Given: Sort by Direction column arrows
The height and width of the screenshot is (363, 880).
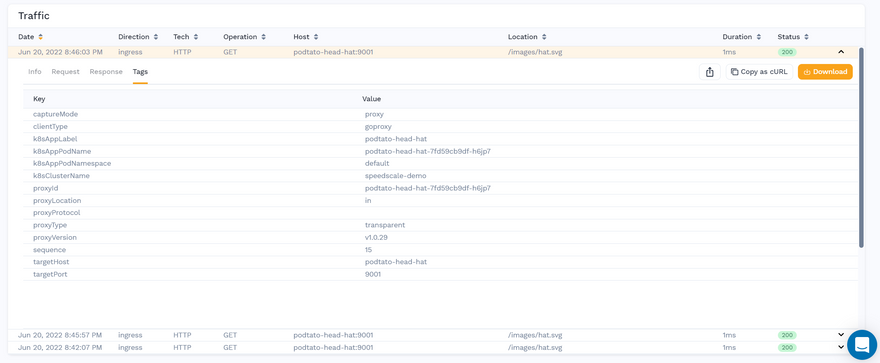Looking at the screenshot, I should [x=156, y=37].
